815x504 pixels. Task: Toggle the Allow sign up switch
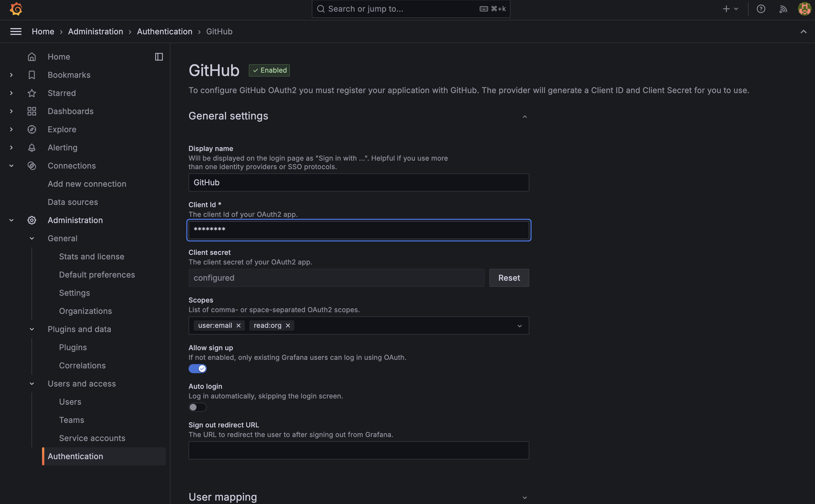click(x=197, y=368)
